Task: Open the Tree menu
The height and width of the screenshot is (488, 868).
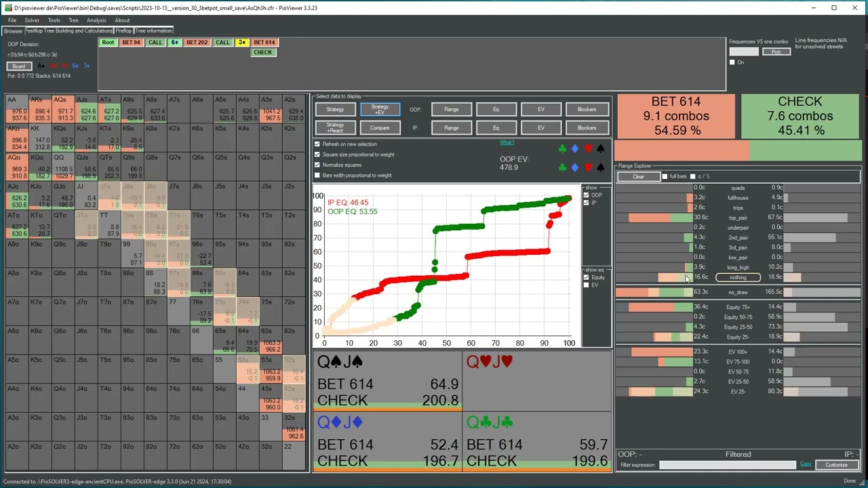Action: (73, 20)
